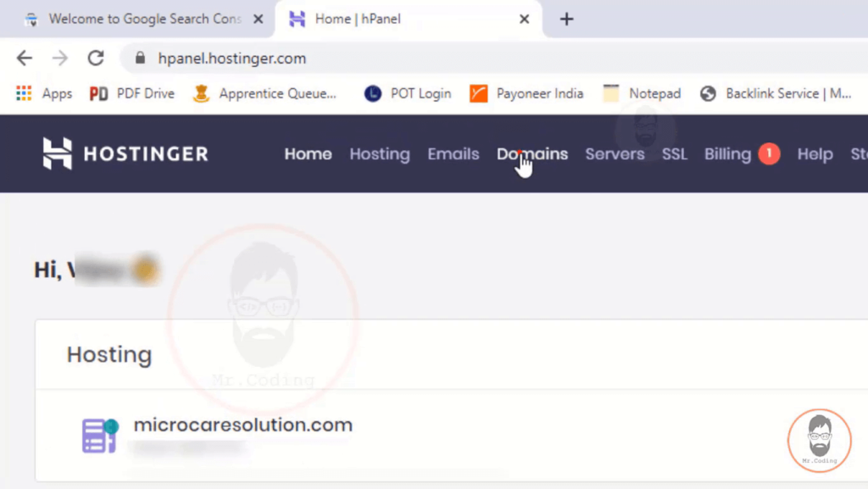Switch to the Google Search Console tab
The height and width of the screenshot is (489, 868).
click(x=137, y=19)
